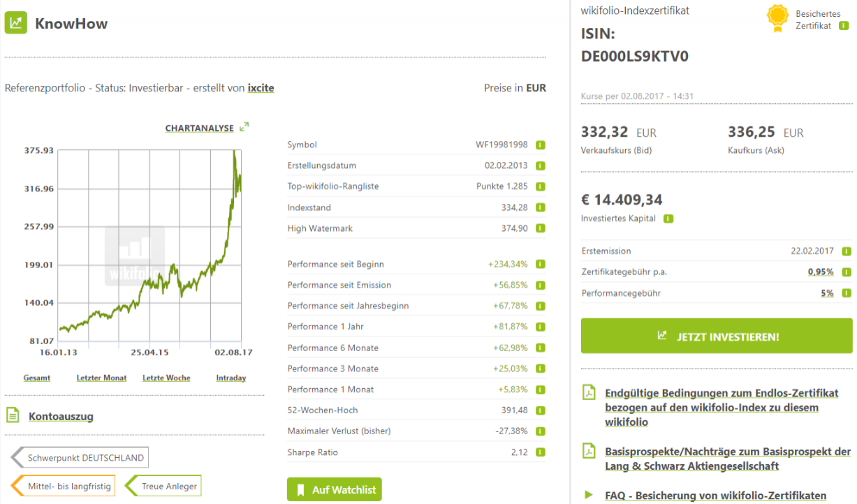Open Basisprospekte/Nachträge document link
This screenshot has height=504, width=857.
pos(727,459)
